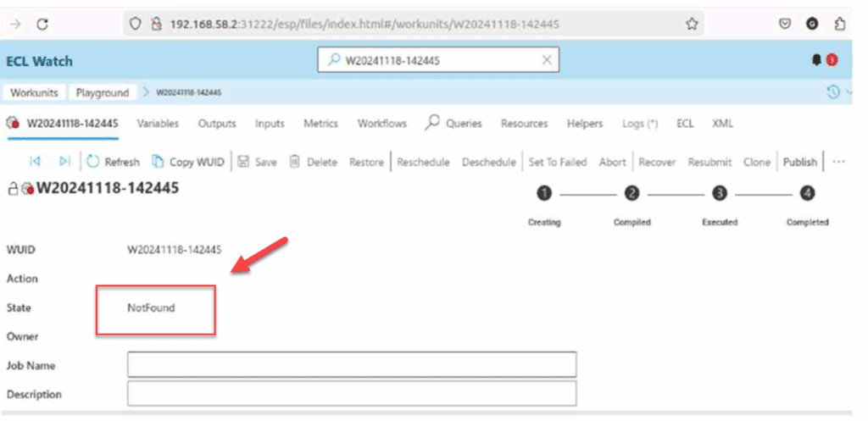The height and width of the screenshot is (421, 868).
Task: Go to last workunit arrow icon
Action: coord(64,162)
